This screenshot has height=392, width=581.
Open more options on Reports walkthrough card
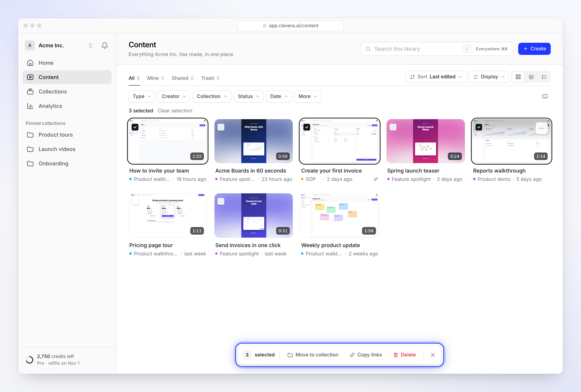[x=541, y=128]
